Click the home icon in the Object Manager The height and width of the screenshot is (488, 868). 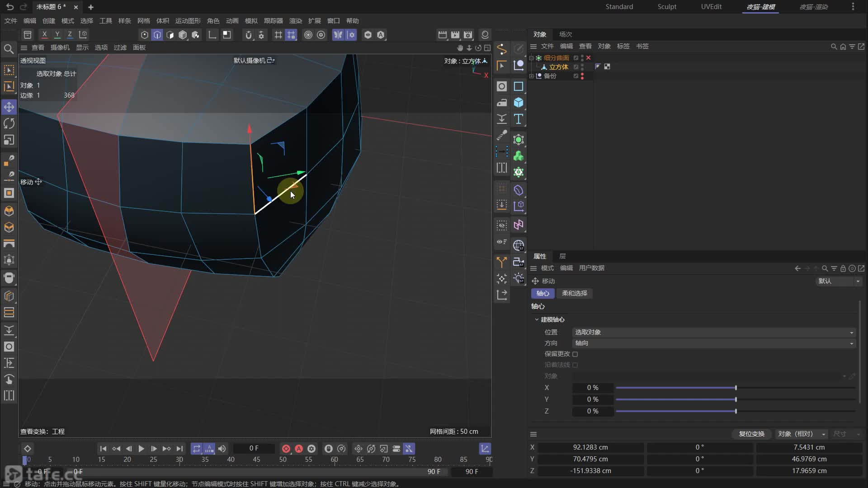[x=843, y=47]
